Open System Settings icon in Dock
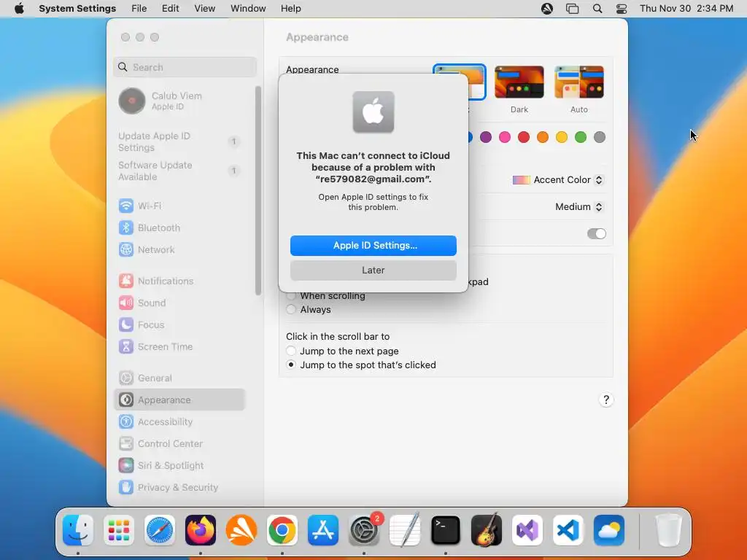This screenshot has height=560, width=747. (x=365, y=530)
